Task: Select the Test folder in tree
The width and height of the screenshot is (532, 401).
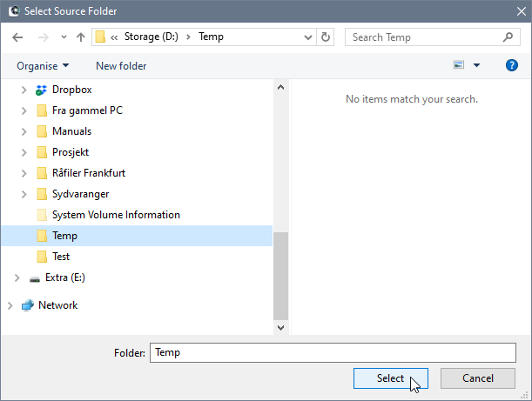Action: pos(61,257)
